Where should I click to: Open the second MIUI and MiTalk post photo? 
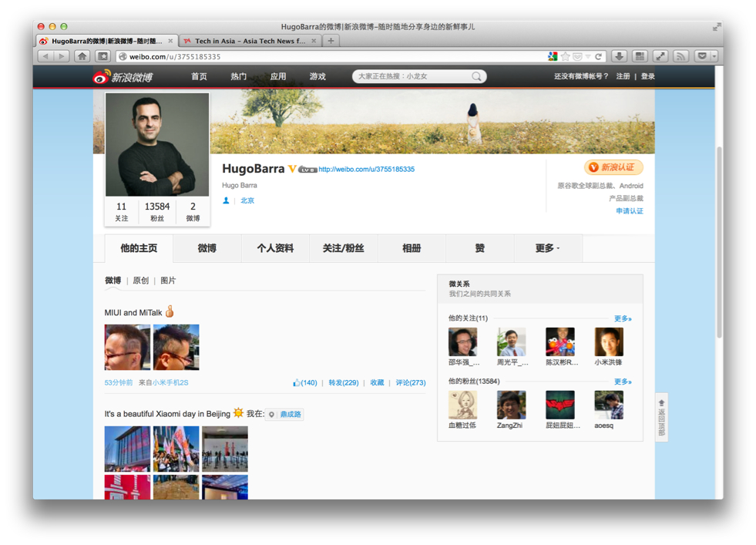point(176,347)
